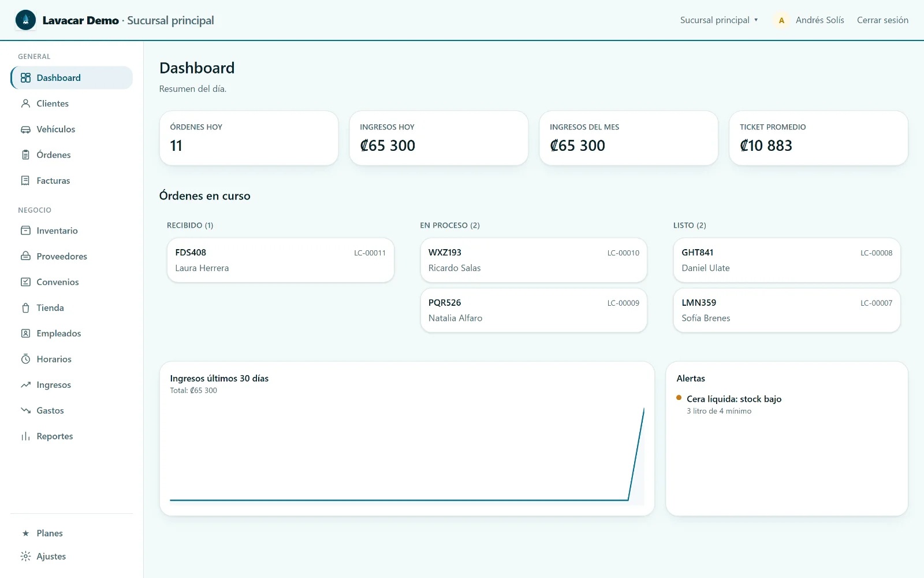Image resolution: width=924 pixels, height=578 pixels.
Task: Click the Total ₡65 300 chart subtitle
Action: click(193, 391)
